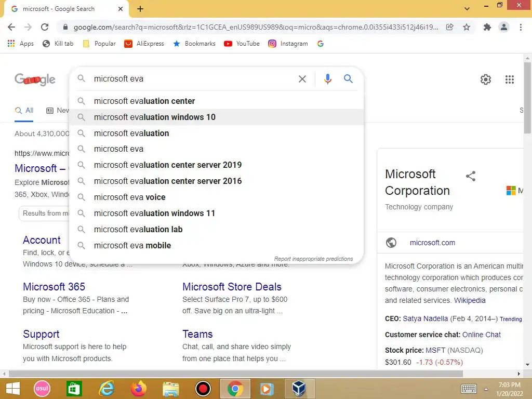Viewport: 532px width, 399px height.
Task: Open the Instagram bookmark
Action: pyautogui.click(x=288, y=44)
